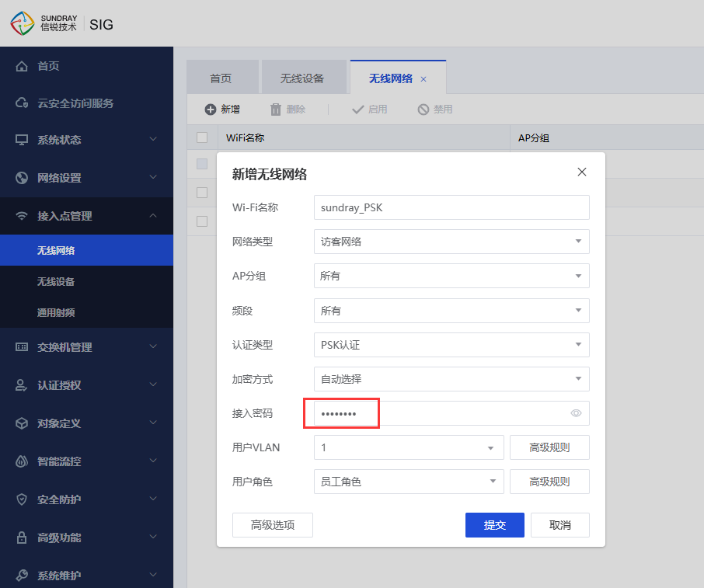Open 首页 in the sidebar
This screenshot has width=704, height=588.
tap(87, 67)
